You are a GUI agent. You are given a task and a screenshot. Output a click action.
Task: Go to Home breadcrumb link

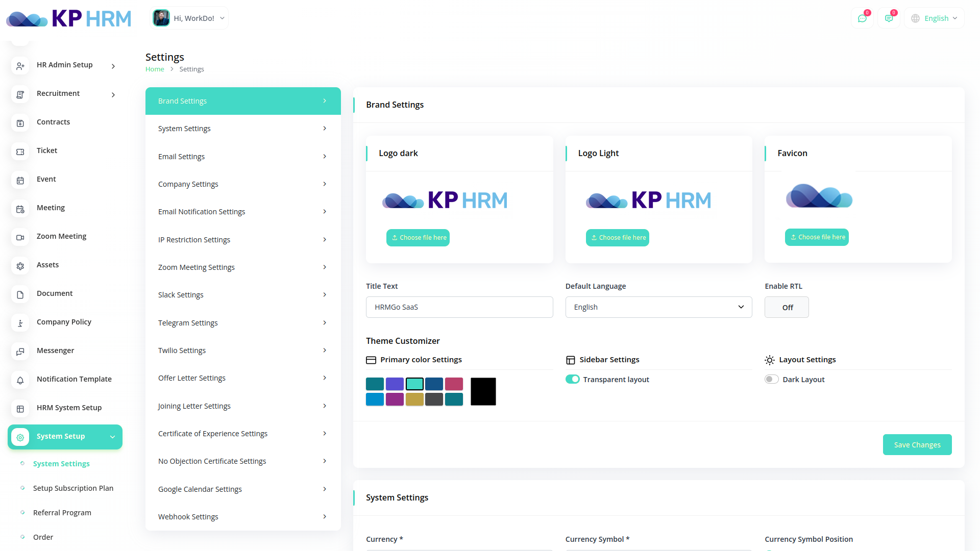(x=155, y=69)
